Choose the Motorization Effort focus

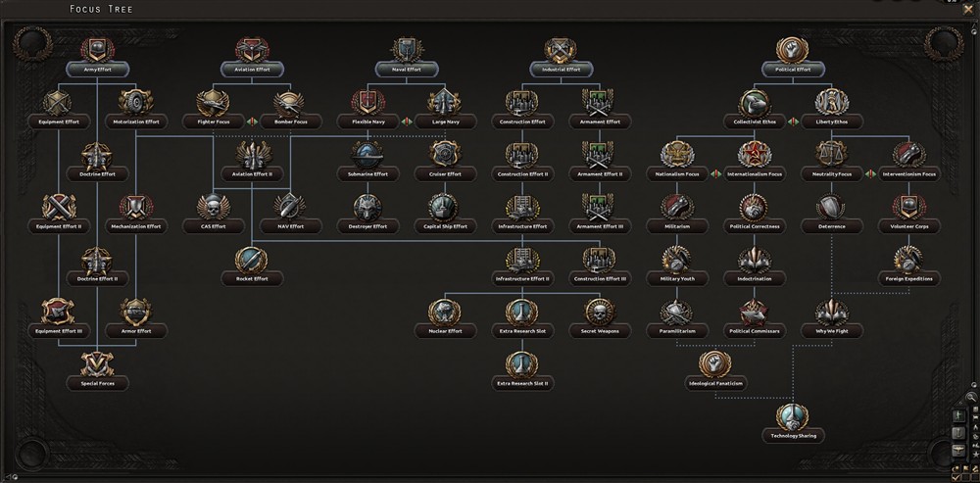click(x=136, y=102)
